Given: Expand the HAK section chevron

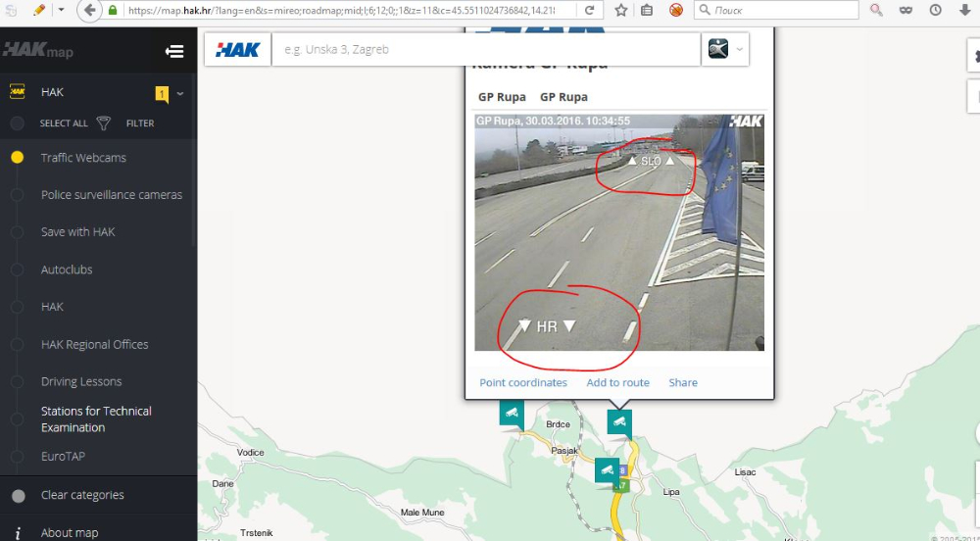Looking at the screenshot, I should (x=180, y=94).
